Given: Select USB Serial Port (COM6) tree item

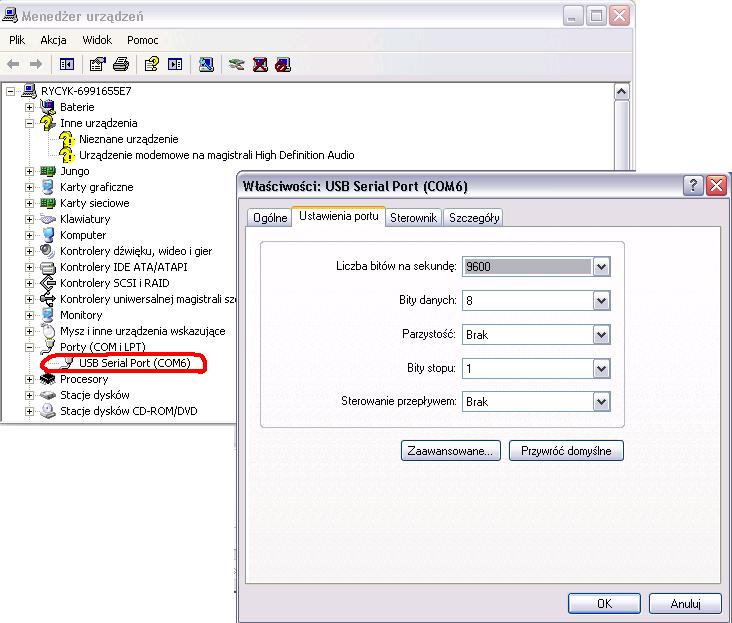Looking at the screenshot, I should 134,363.
